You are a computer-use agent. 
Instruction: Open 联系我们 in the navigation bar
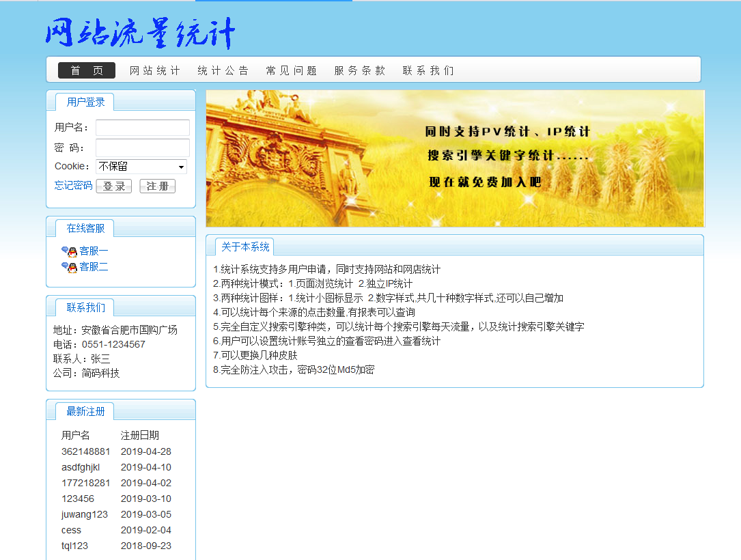tap(428, 70)
